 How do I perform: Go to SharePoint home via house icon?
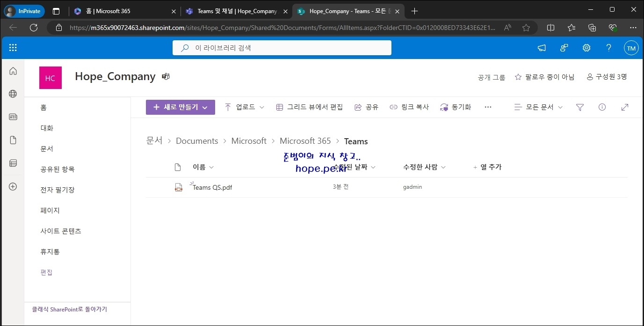coord(13,71)
